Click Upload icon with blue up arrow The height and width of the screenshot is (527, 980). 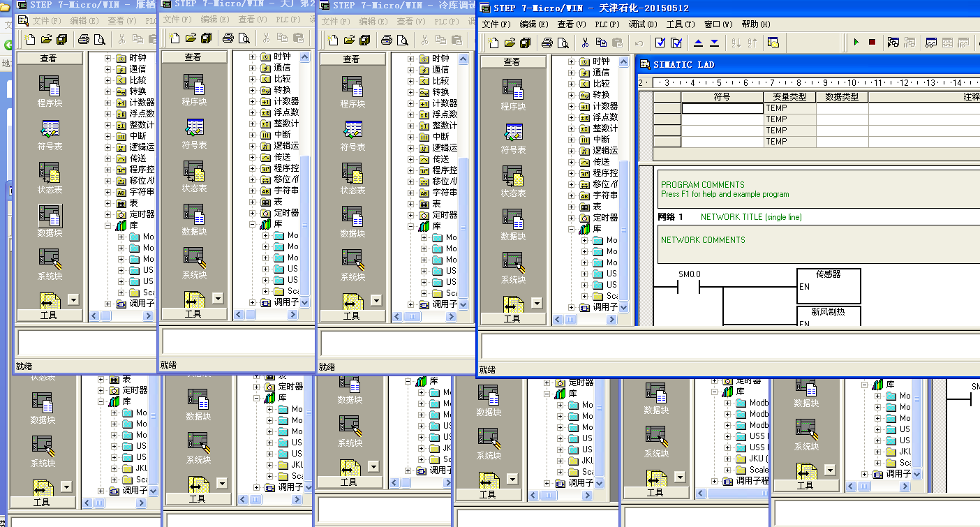click(x=699, y=43)
